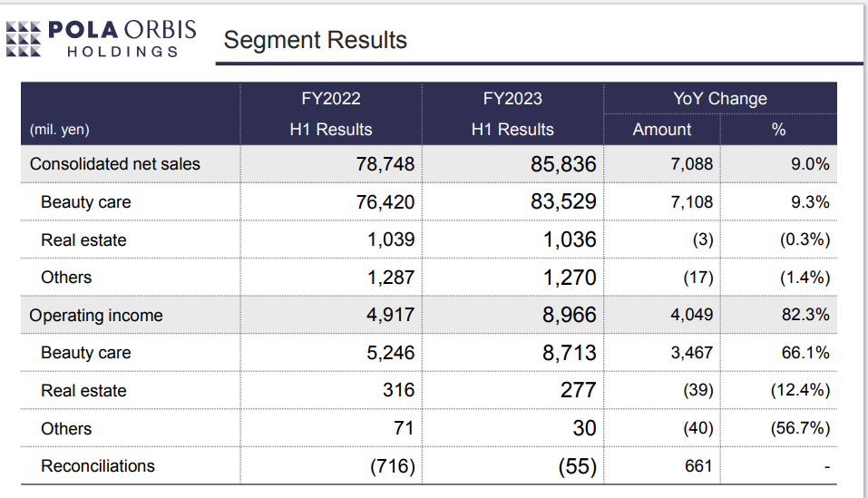Image resolution: width=868 pixels, height=498 pixels.
Task: Click the Reconciliations row label
Action: coord(98,466)
